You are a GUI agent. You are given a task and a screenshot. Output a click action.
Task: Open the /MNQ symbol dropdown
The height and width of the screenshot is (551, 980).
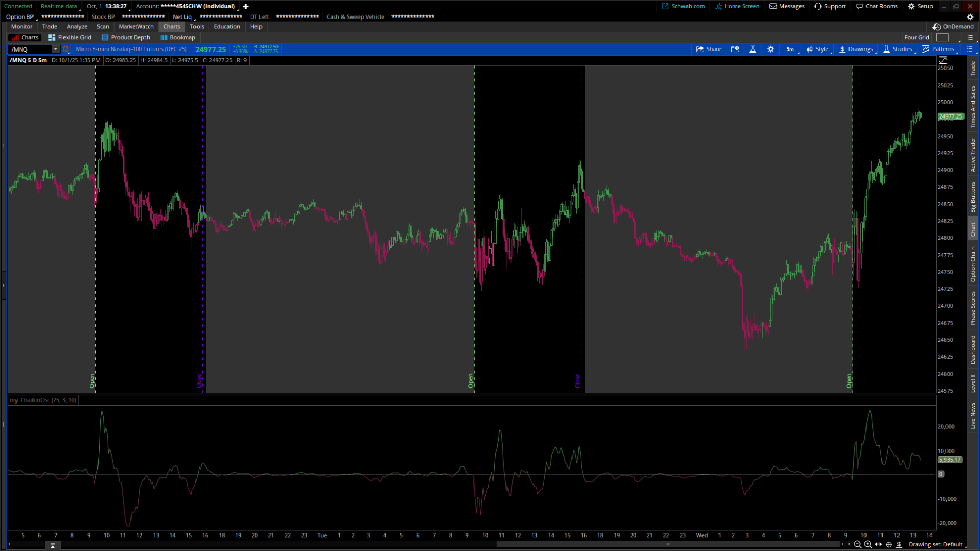(x=55, y=49)
